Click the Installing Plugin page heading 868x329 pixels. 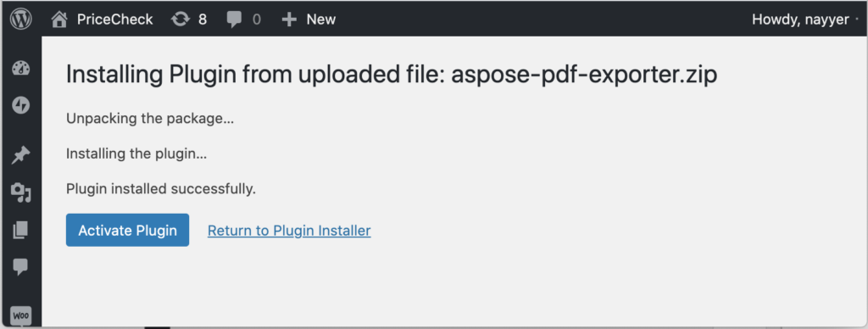[x=392, y=74]
